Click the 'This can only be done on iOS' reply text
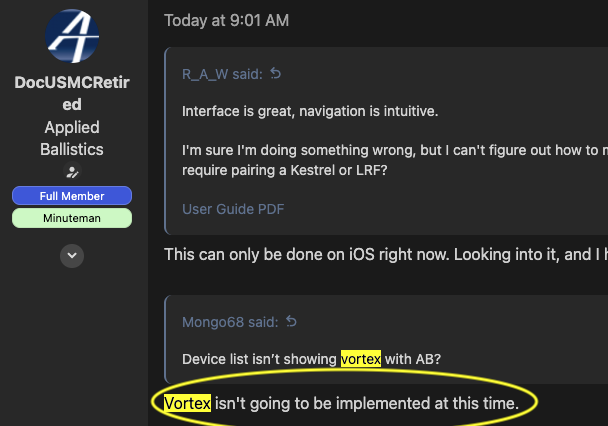Screen dimensions: 608x426 tap(386, 255)
